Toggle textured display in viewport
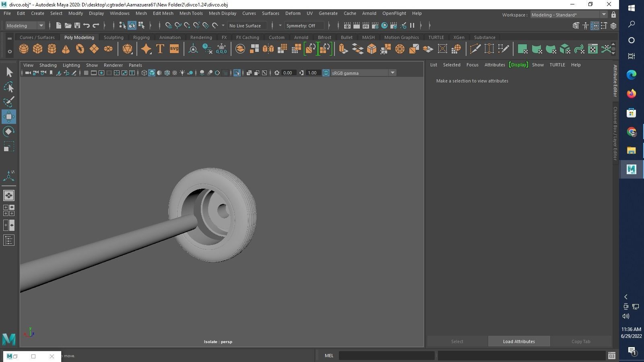The height and width of the screenshot is (362, 644). point(175,73)
